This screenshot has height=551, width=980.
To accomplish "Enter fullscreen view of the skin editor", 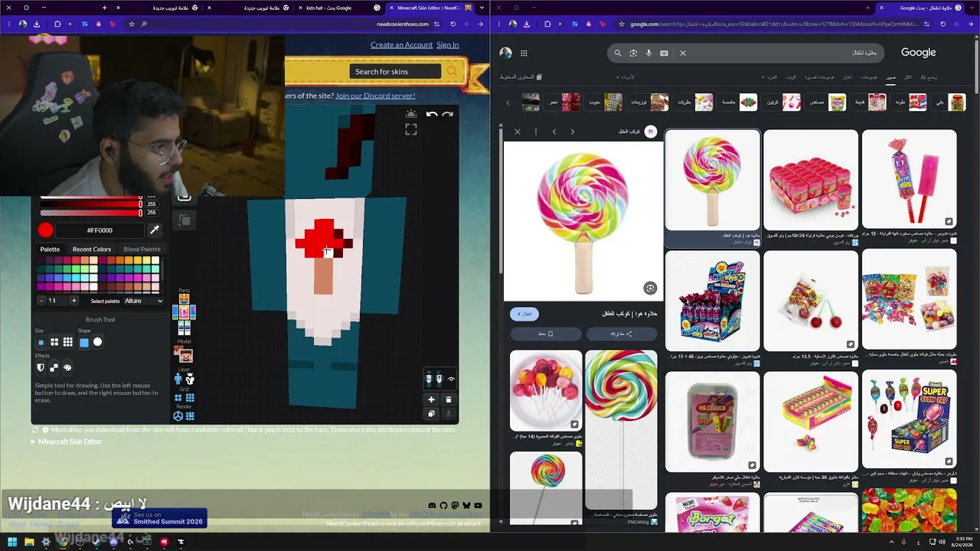I will pos(411,130).
